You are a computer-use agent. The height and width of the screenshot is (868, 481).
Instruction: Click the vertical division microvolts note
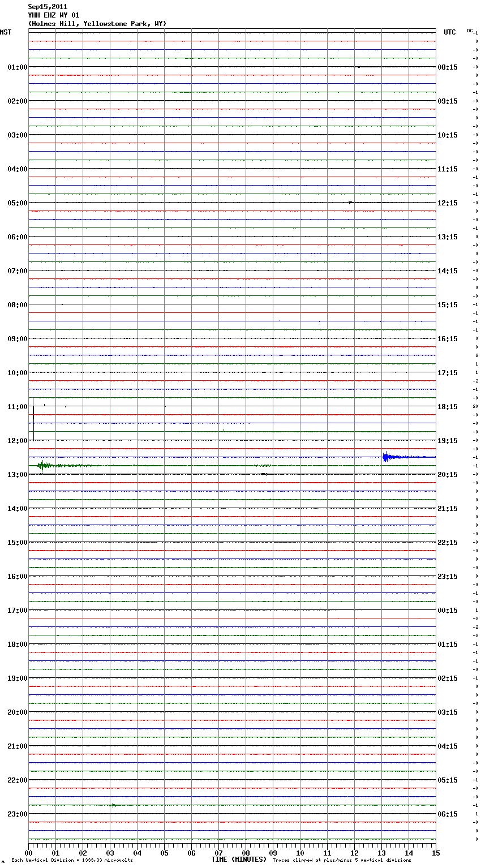(x=72, y=860)
